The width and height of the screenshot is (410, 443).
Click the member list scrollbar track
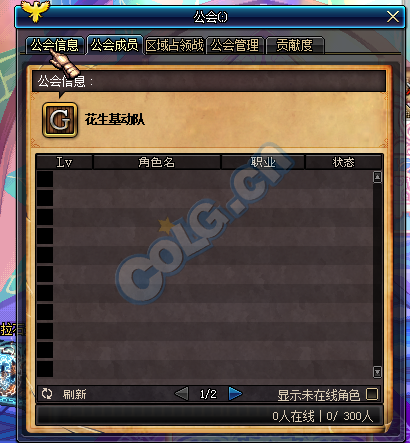(x=377, y=275)
